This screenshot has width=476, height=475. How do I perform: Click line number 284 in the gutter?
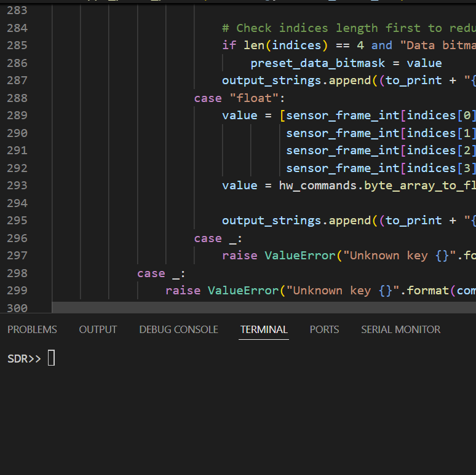click(17, 28)
